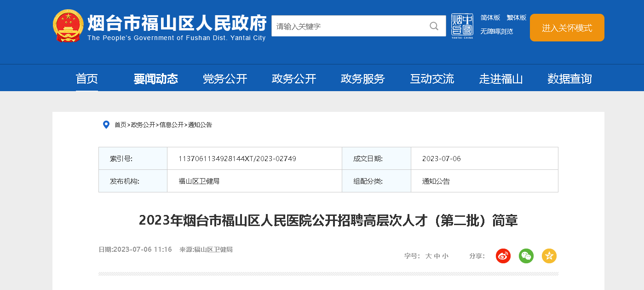Click the site title 烟台市福山区人民政府
Viewport: 644px width, 290px height.
coord(177,23)
